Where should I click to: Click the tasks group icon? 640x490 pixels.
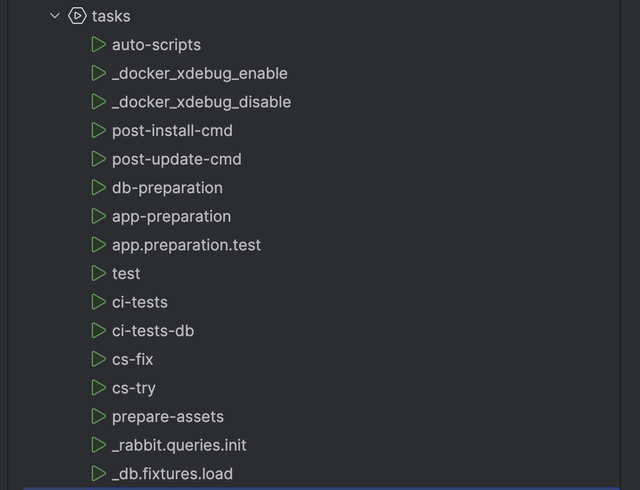[x=77, y=16]
